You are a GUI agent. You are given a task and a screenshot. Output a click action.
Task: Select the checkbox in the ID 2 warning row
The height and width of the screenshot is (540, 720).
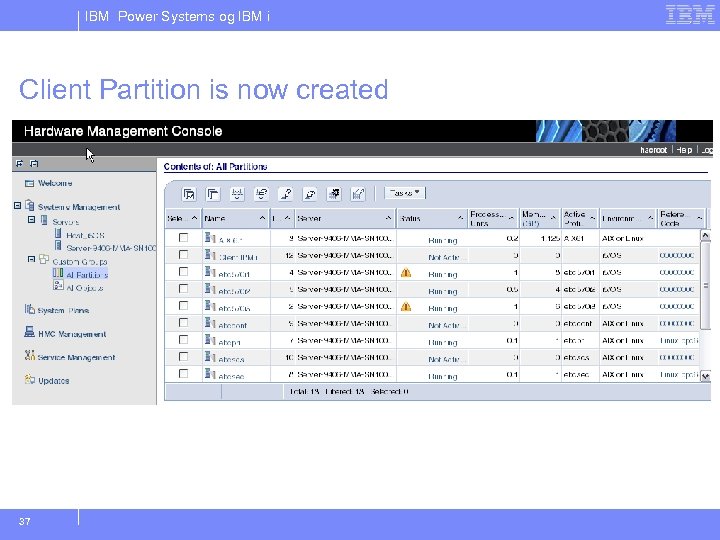183,305
